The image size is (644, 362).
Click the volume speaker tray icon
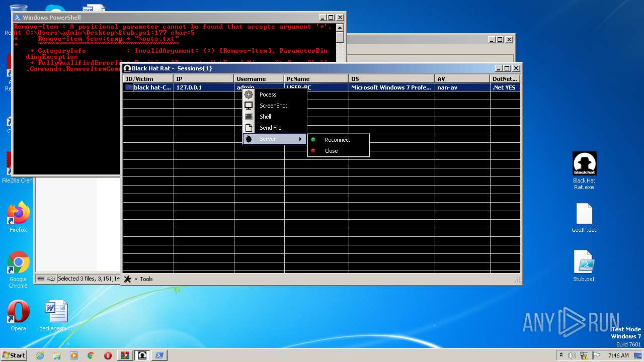click(572, 355)
